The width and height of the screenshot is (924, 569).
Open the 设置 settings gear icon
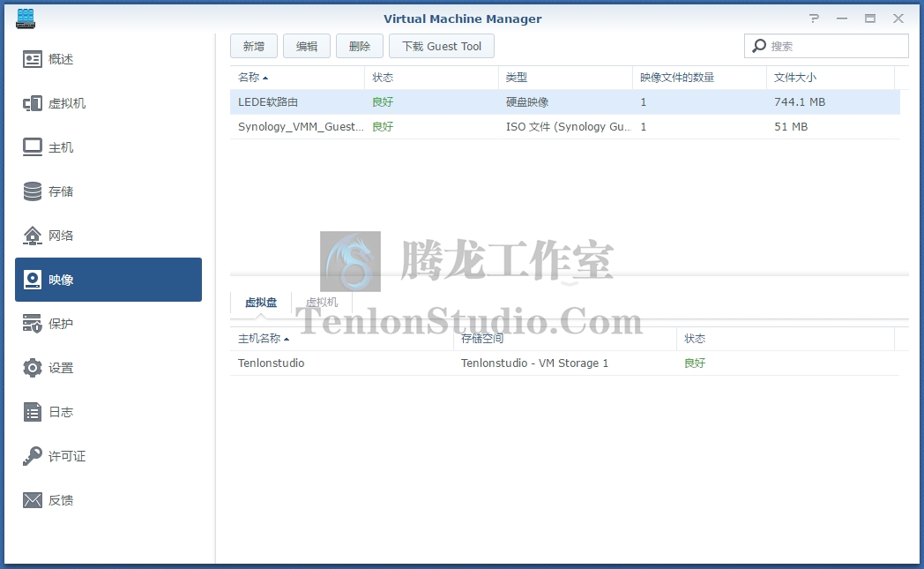pos(33,368)
